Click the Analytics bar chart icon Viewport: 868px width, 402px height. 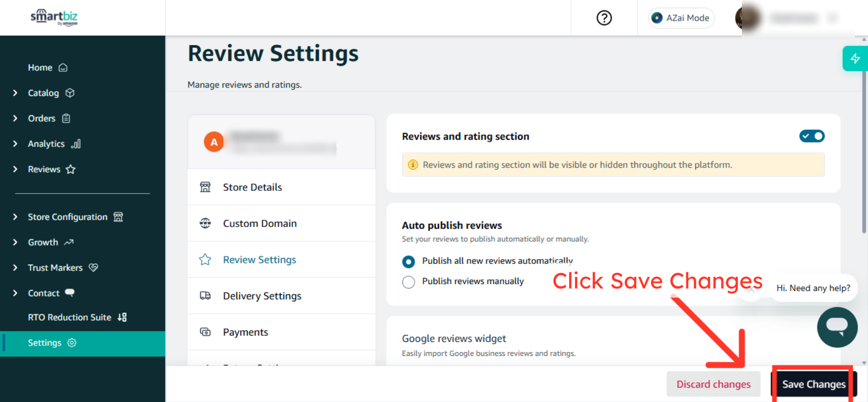[x=75, y=144]
